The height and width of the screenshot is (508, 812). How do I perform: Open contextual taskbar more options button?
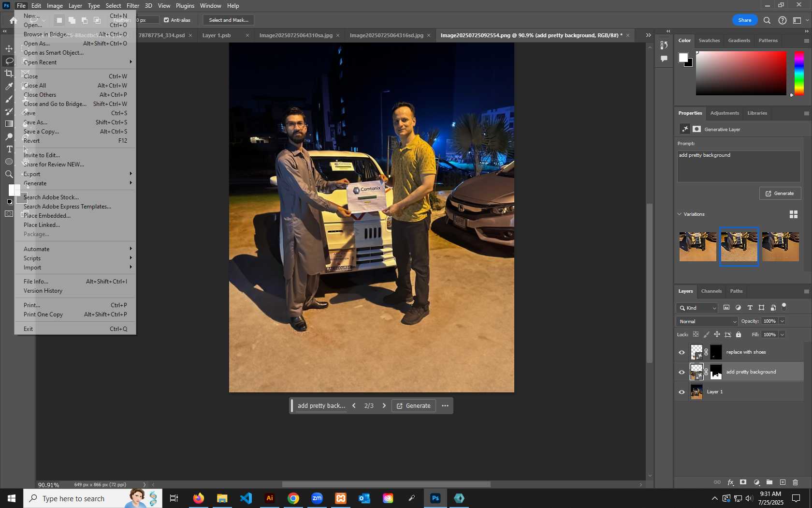click(x=445, y=406)
